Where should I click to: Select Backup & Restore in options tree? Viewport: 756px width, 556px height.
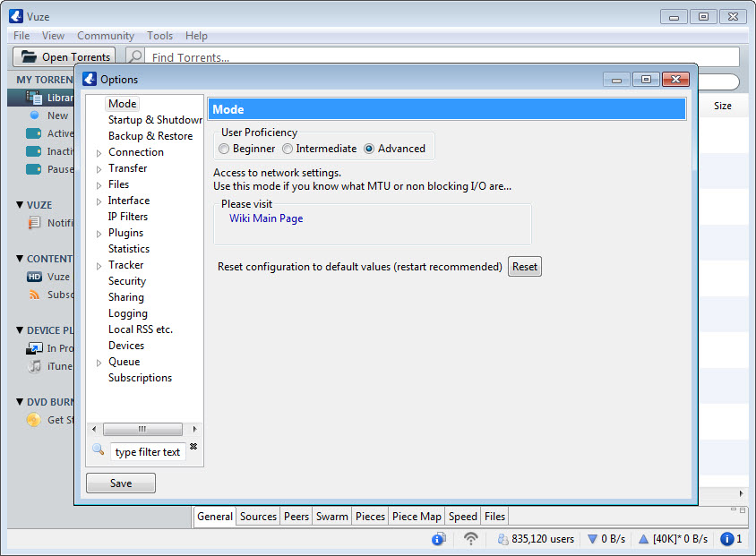(x=150, y=136)
